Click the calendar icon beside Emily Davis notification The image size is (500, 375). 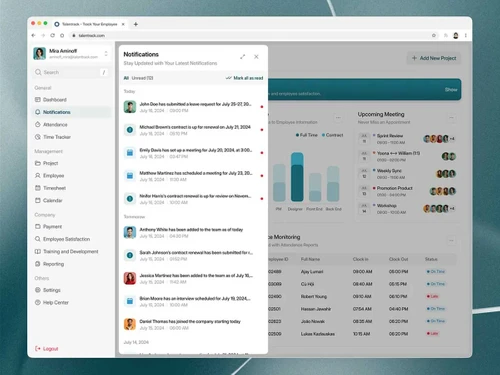point(130,153)
